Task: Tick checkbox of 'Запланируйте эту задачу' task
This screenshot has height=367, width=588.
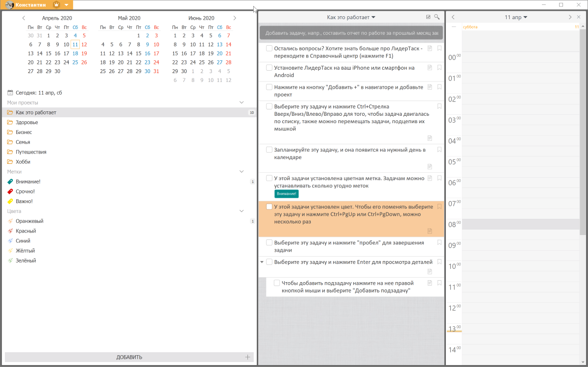Action: tap(269, 150)
